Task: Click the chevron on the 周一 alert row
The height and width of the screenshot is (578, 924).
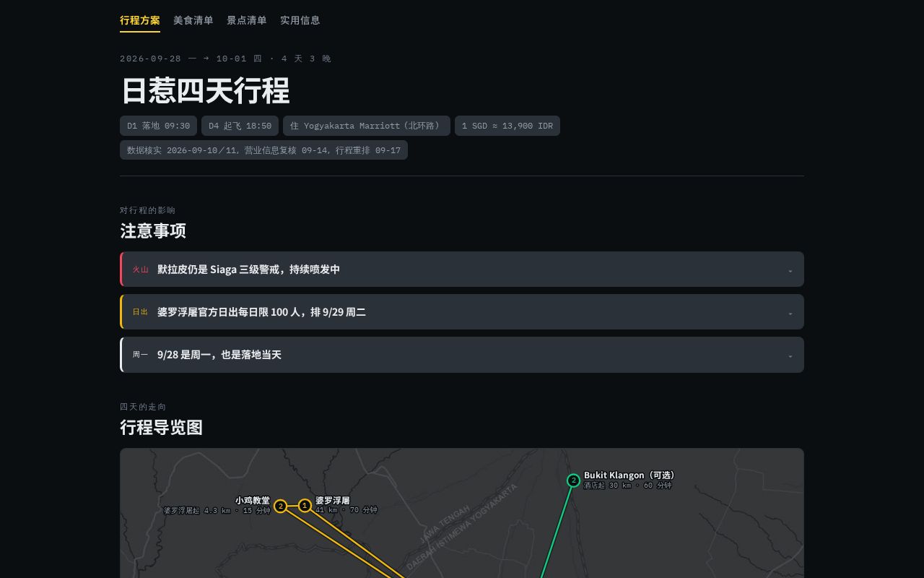Action: (790, 355)
